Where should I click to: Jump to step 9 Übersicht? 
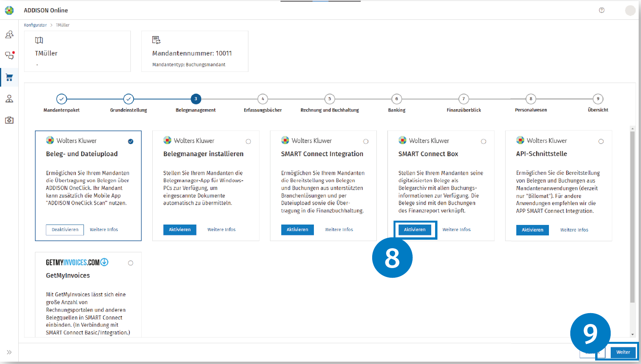tap(598, 99)
